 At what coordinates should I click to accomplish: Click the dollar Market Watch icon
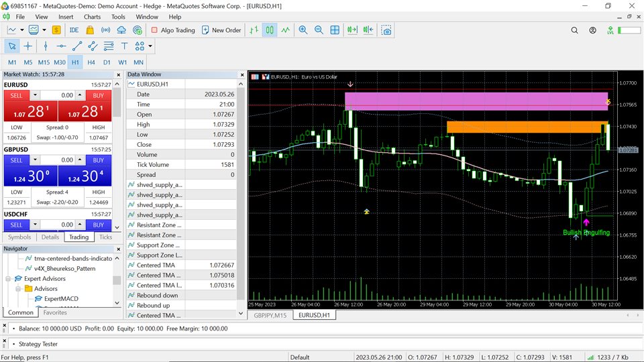(x=56, y=30)
